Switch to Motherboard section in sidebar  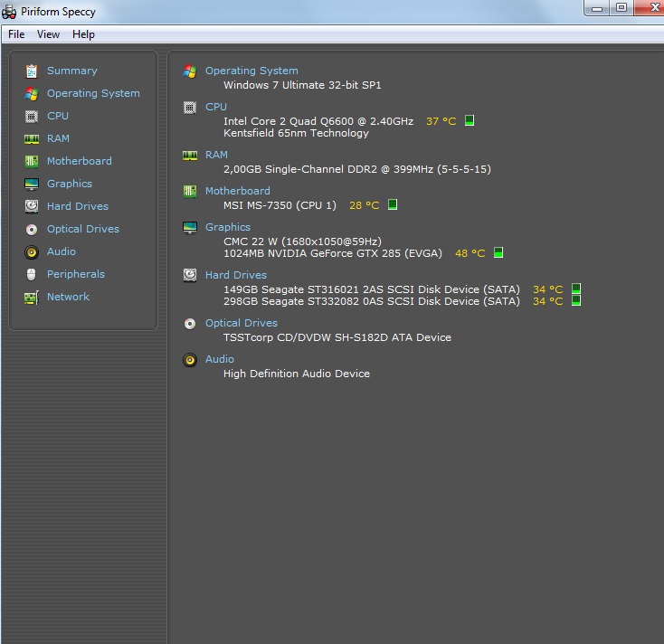[x=80, y=161]
